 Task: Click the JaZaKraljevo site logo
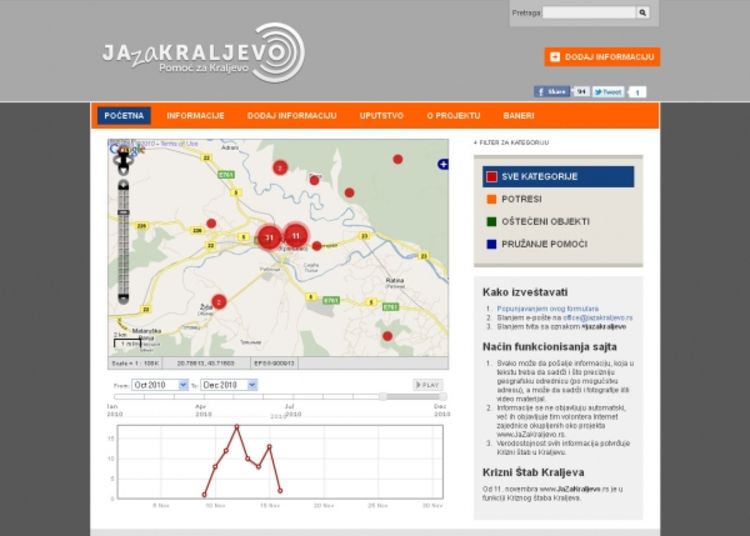tap(203, 53)
